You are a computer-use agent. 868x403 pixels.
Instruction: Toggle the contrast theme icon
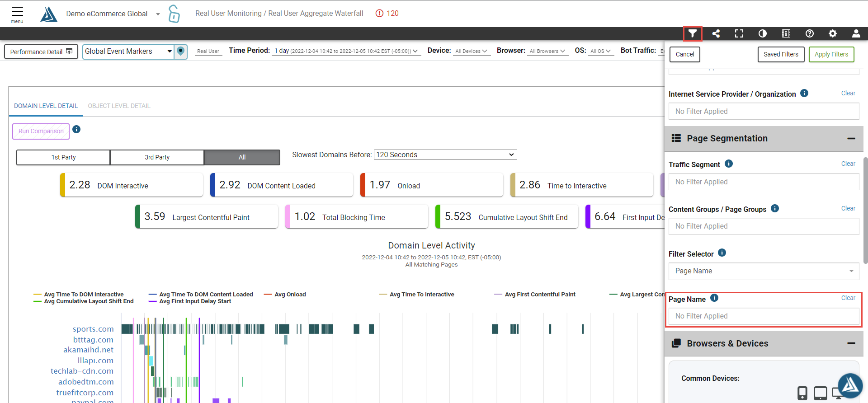tap(763, 33)
